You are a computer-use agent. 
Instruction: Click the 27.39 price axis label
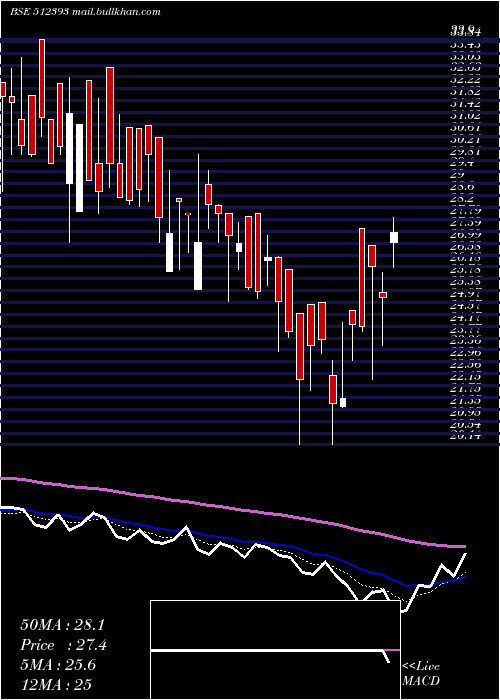(x=465, y=222)
